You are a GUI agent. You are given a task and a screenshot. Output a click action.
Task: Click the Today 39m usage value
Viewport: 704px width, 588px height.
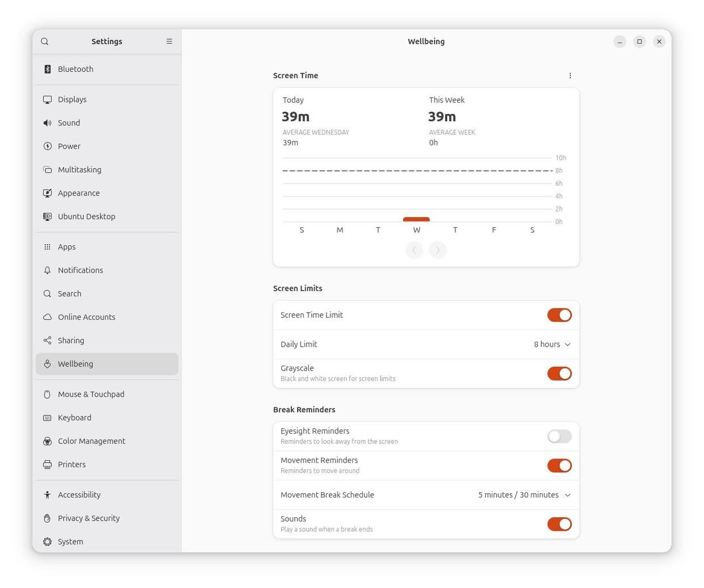(295, 117)
